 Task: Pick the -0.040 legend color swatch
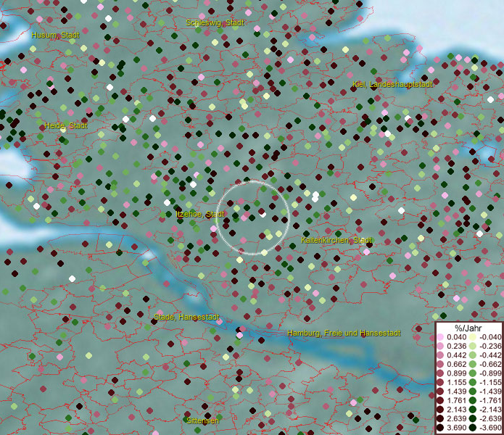(473, 337)
